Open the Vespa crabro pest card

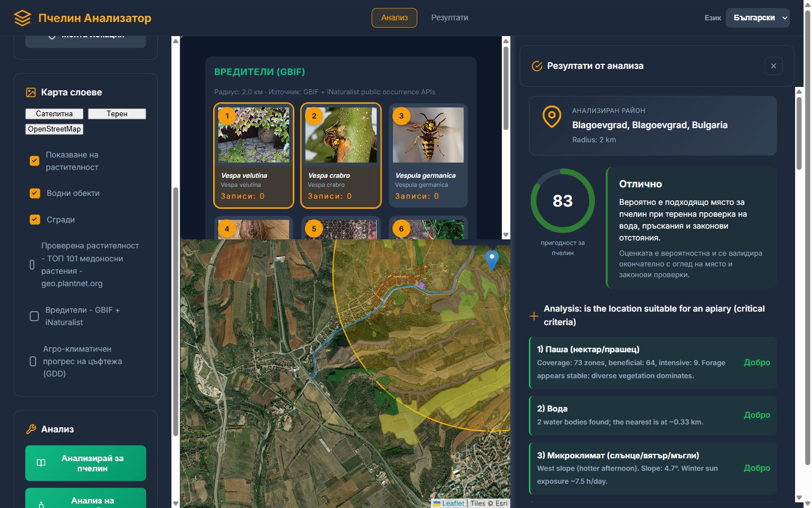pyautogui.click(x=341, y=156)
